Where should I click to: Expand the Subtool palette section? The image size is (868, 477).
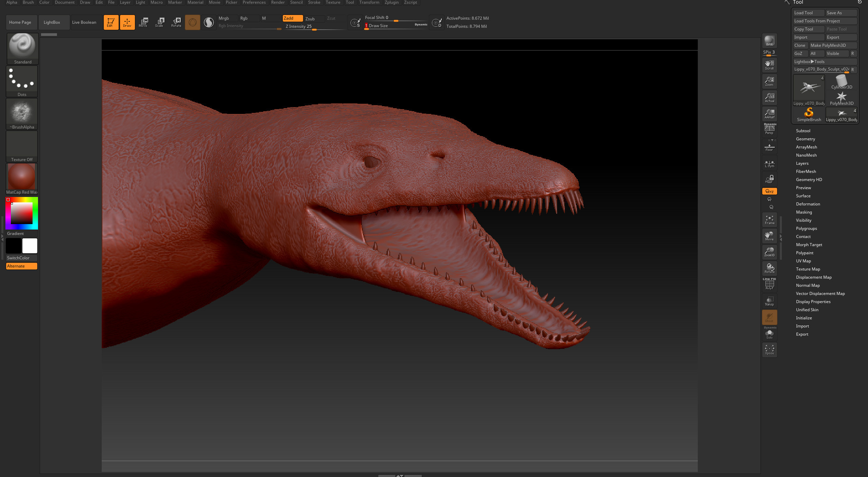click(803, 131)
